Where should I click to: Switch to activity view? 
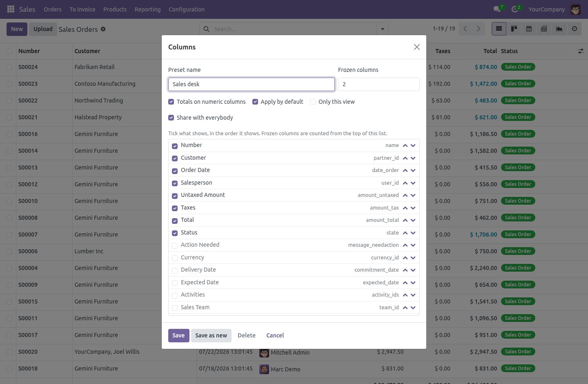pyautogui.click(x=575, y=29)
